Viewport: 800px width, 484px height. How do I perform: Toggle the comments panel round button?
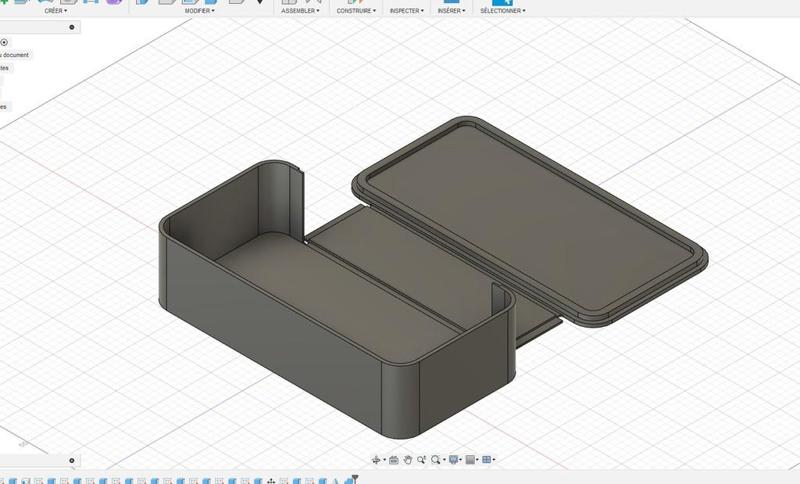pos(71,461)
